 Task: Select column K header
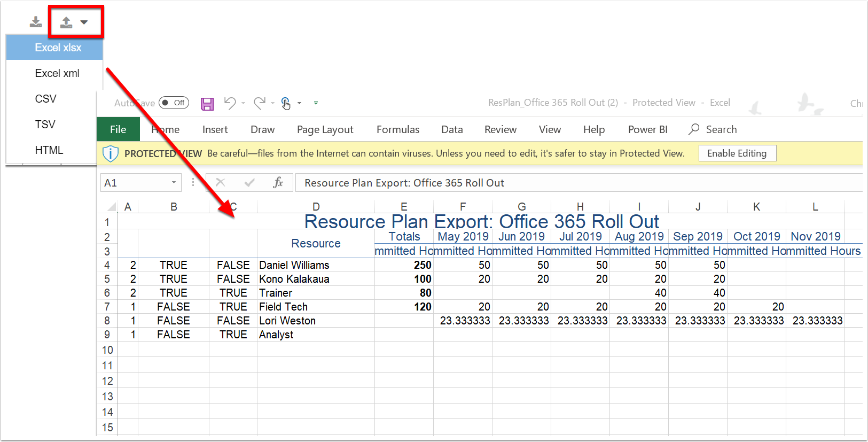point(756,207)
